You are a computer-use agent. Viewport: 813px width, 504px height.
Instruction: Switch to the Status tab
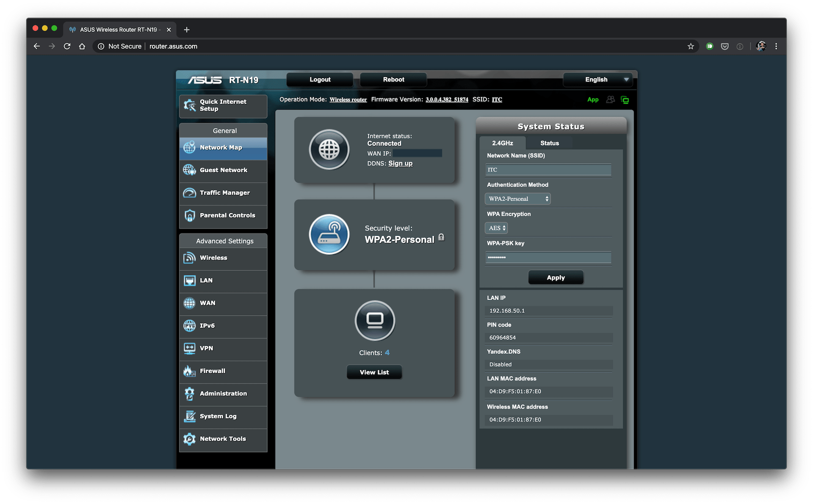(549, 143)
